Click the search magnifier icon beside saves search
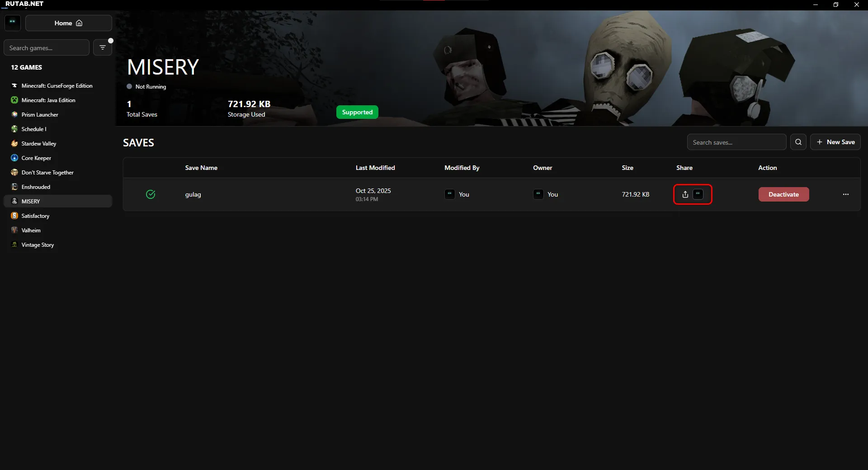 [x=798, y=142]
